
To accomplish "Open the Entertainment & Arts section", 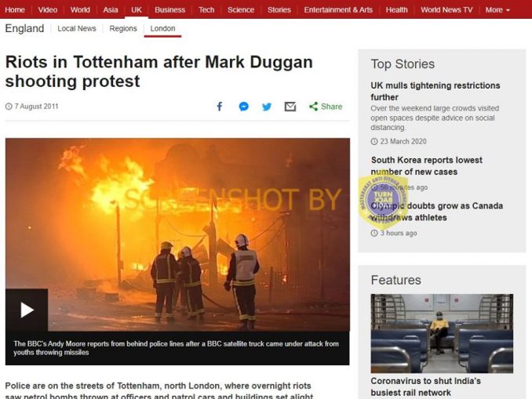I will (x=338, y=10).
